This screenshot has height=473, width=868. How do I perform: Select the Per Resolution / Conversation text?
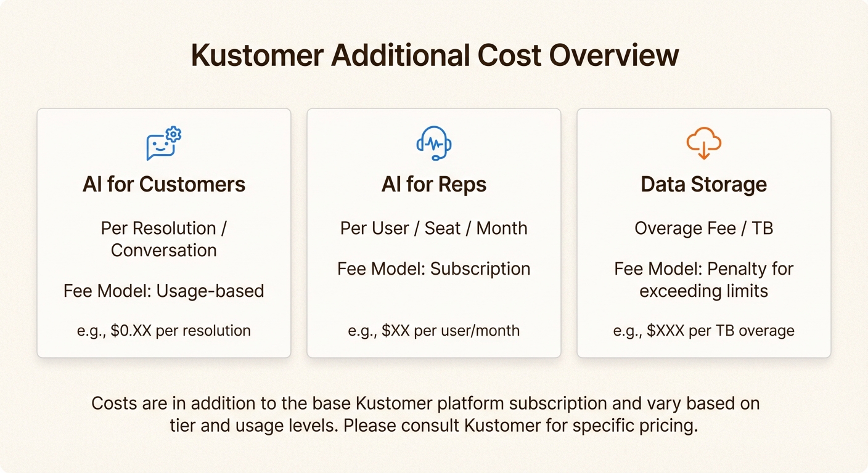click(x=164, y=239)
